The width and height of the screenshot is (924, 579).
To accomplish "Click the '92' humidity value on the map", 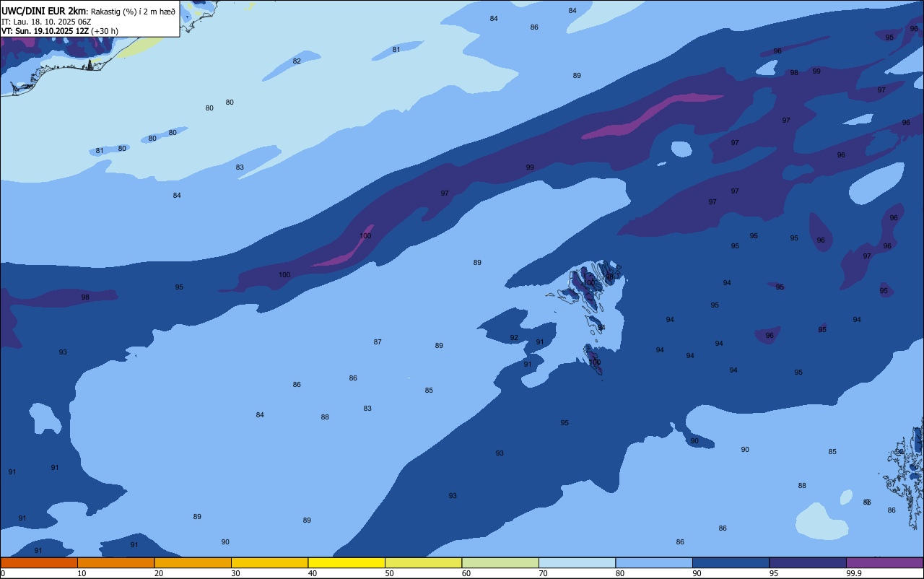I will coord(514,338).
